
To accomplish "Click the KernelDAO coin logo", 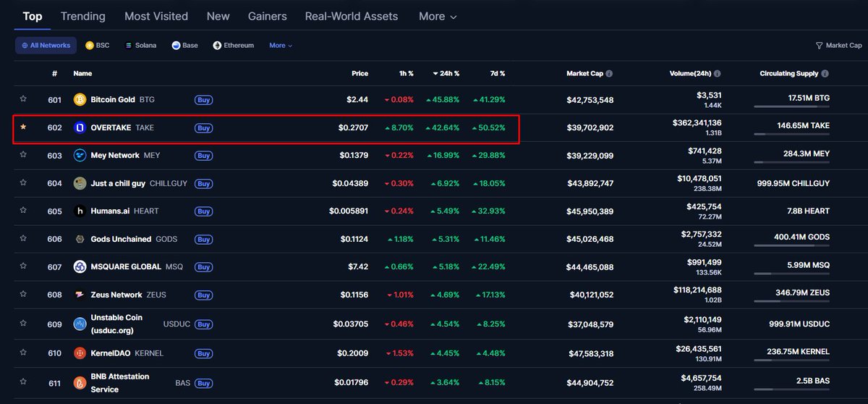I will pyautogui.click(x=80, y=353).
